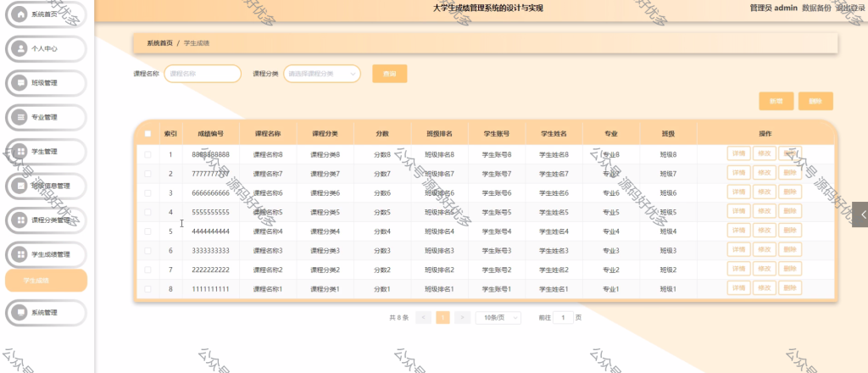Check the row with 8888888888
Screen dimensions: 868x373
pos(147,155)
